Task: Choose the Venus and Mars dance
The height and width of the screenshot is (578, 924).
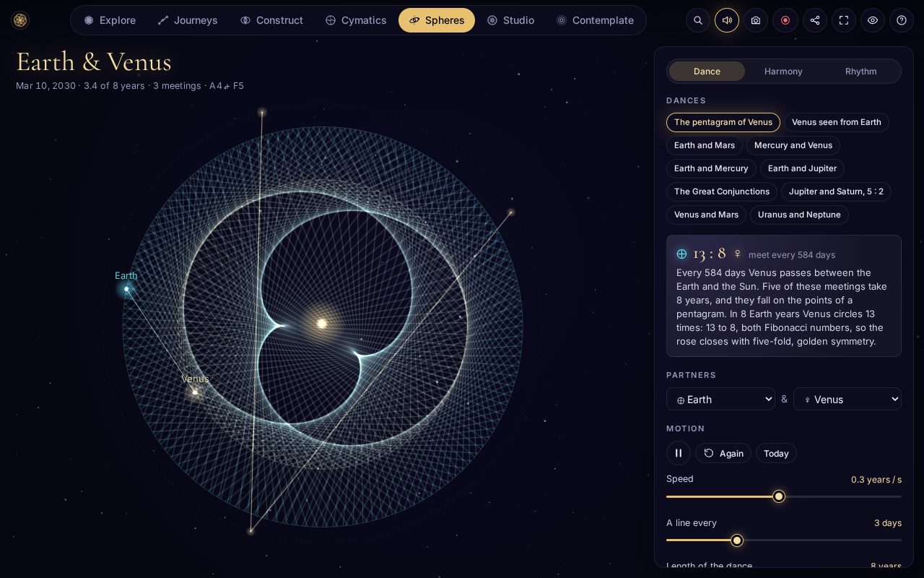Action: point(706,215)
